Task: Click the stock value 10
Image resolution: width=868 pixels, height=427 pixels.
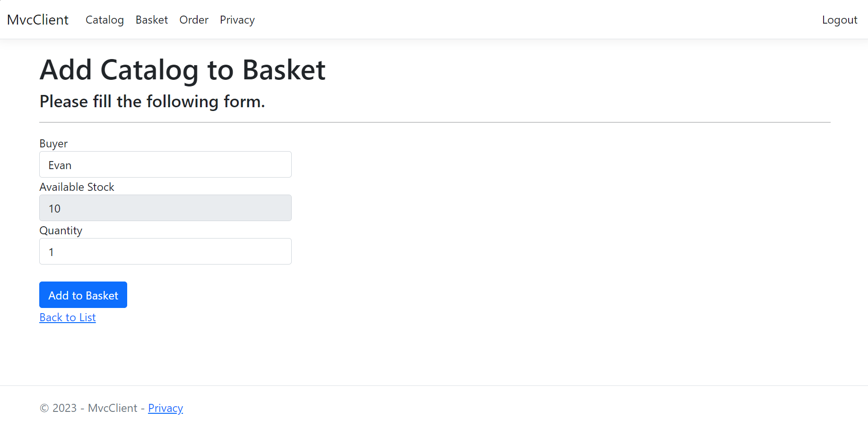Action: 55,209
